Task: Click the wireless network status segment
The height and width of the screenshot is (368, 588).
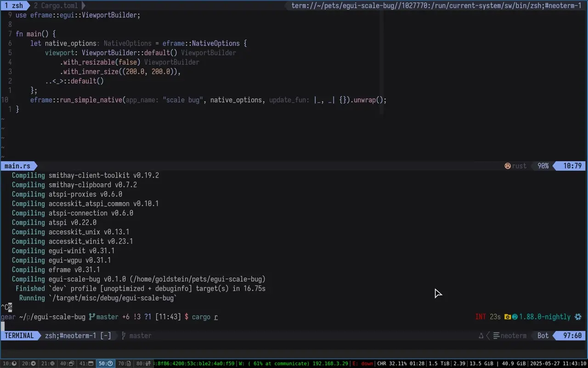Action: [293, 363]
